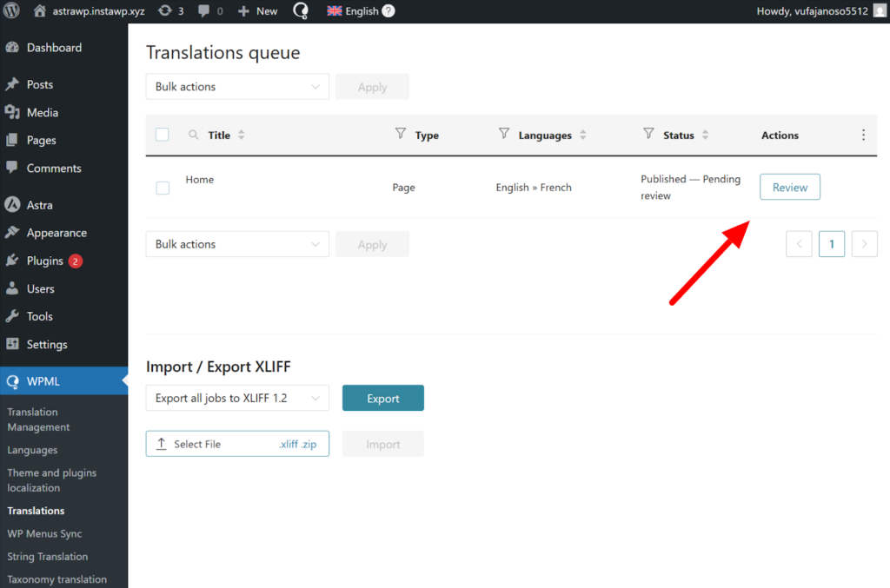This screenshot has height=588, width=890.
Task: Open the three-dot column options menu
Action: (863, 135)
